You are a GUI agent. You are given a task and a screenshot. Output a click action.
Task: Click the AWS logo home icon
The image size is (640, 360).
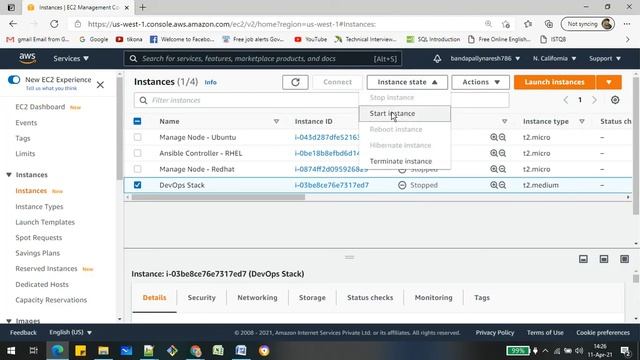pyautogui.click(x=27, y=58)
